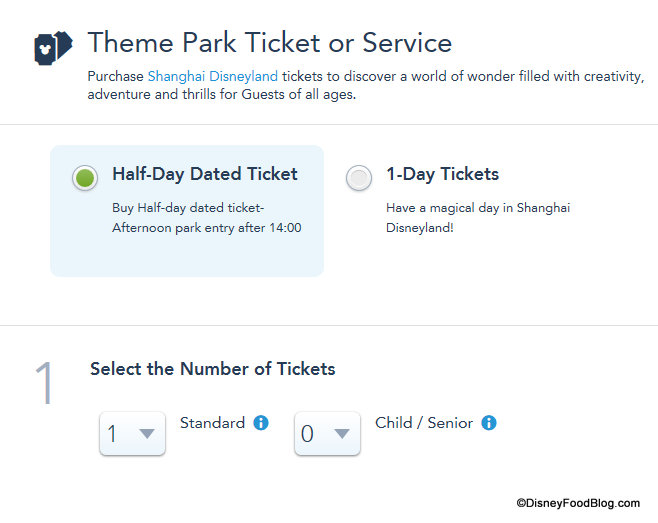
Task: Click the info icon next to Child / Senior
Action: tap(489, 423)
